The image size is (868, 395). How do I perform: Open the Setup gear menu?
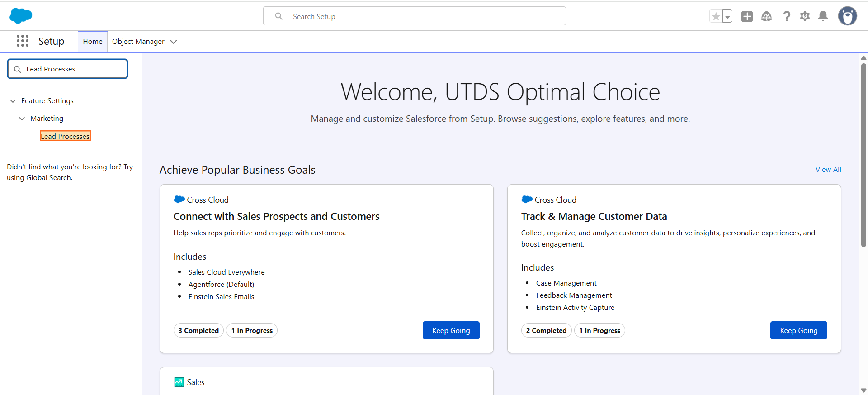tap(805, 16)
